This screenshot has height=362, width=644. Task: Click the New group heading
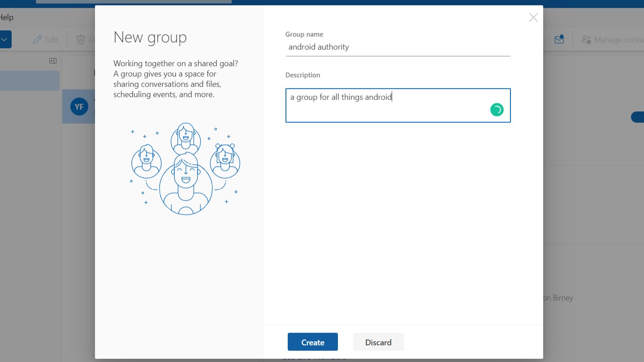coord(150,37)
